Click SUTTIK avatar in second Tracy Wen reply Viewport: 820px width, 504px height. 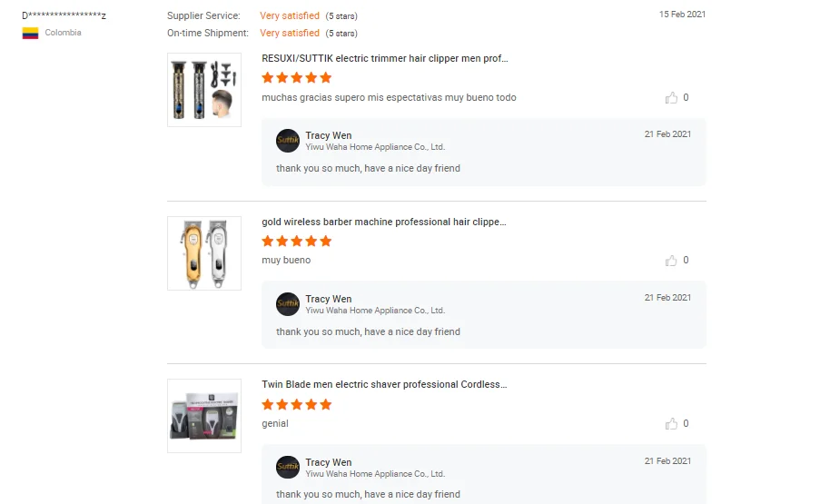pyautogui.click(x=288, y=304)
